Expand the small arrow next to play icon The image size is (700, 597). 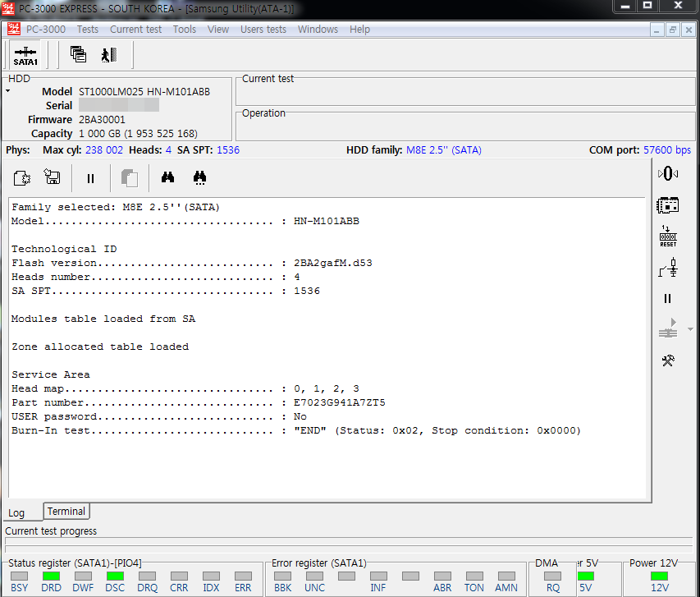point(690,329)
